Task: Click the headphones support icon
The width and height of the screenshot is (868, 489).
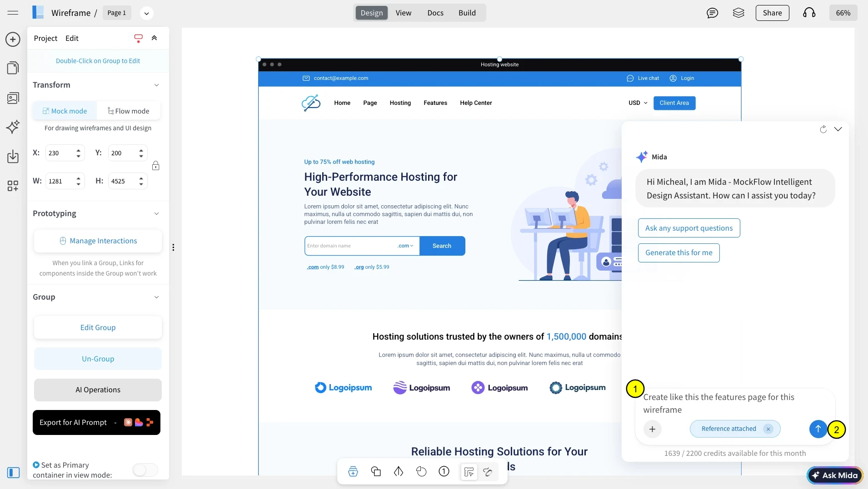Action: coord(809,13)
